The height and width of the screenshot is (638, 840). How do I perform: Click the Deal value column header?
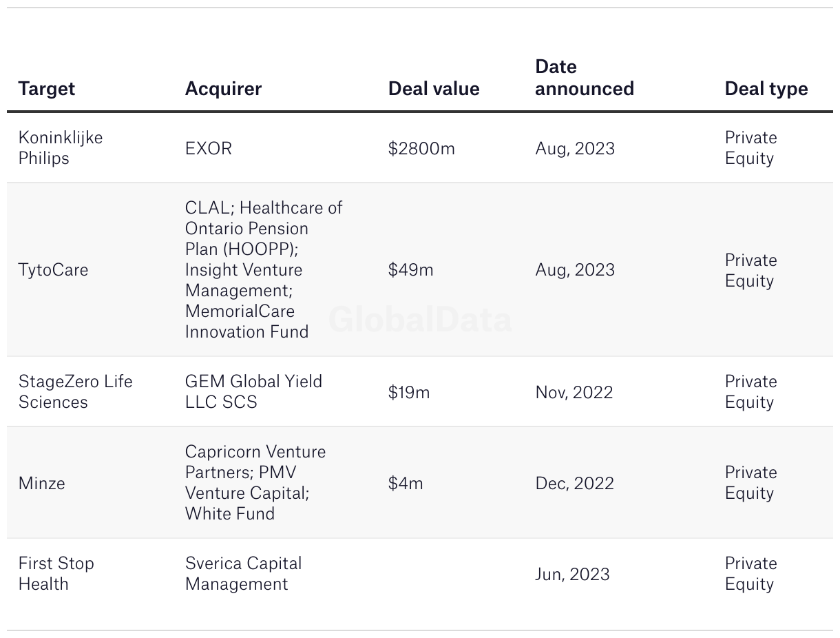pos(434,89)
